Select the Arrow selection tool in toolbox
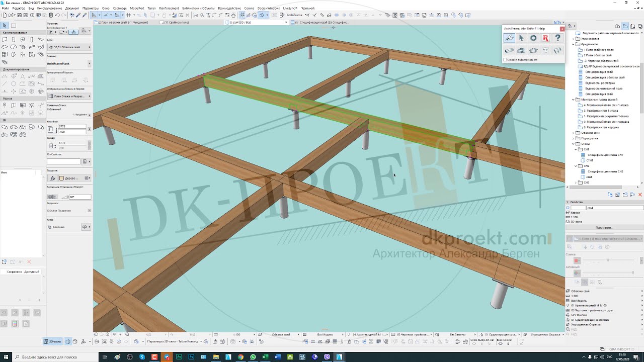Viewport: 644px width, 362px height. [x=5, y=25]
